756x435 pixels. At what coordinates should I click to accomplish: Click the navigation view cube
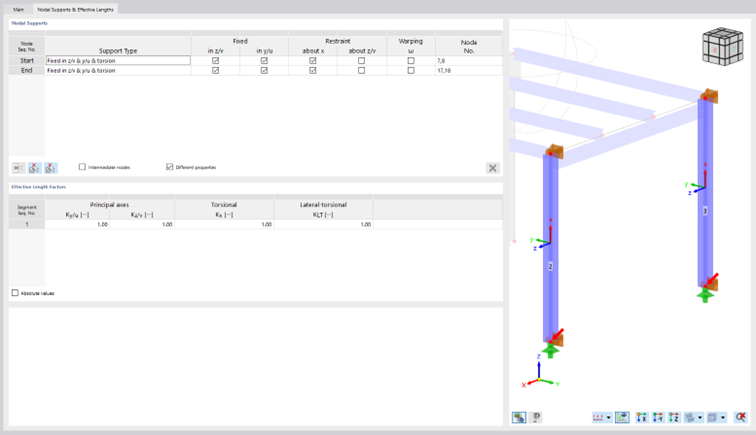[x=722, y=46]
